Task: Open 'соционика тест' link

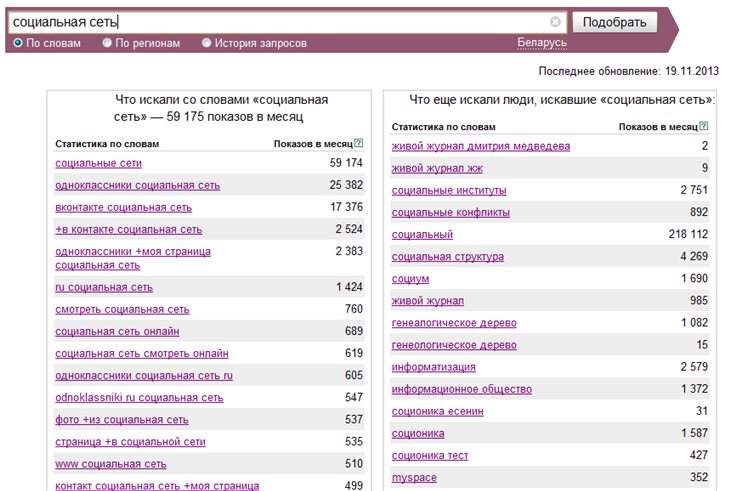Action: tap(430, 455)
